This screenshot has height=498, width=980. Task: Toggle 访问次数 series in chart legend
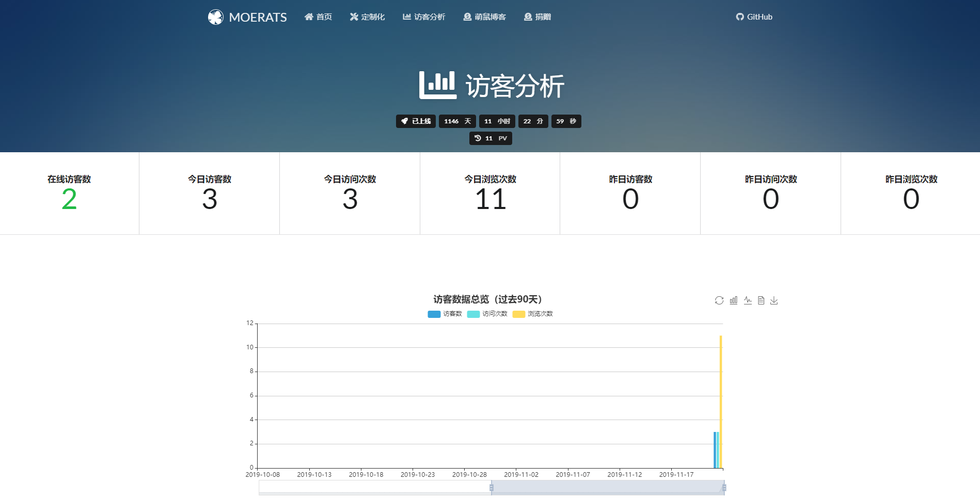click(x=487, y=314)
